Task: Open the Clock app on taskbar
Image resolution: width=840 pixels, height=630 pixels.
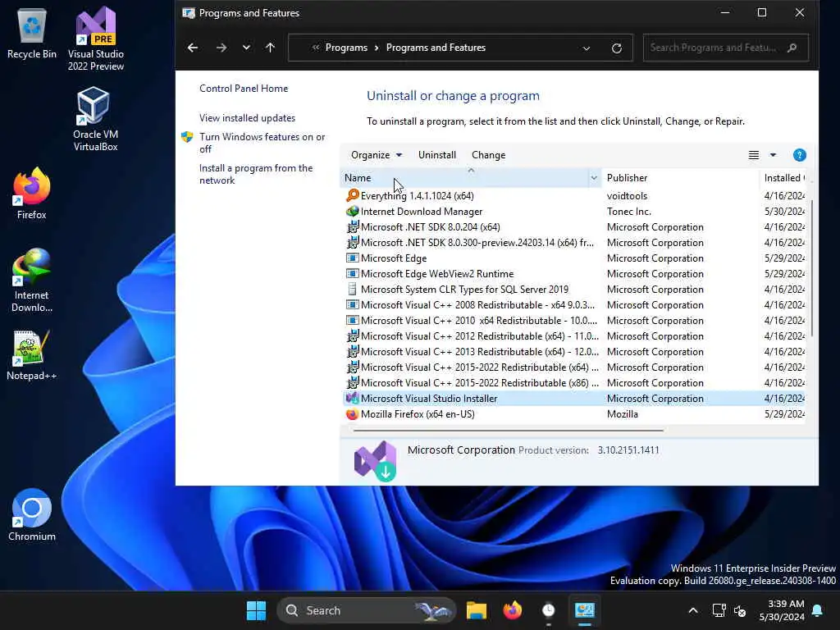Action: (548, 610)
